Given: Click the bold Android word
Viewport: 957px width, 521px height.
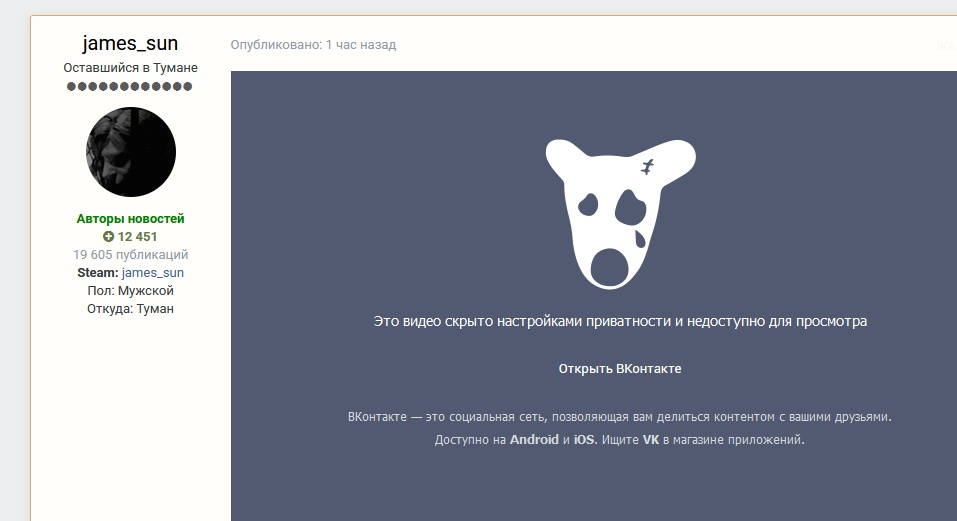Looking at the screenshot, I should click(x=534, y=439).
